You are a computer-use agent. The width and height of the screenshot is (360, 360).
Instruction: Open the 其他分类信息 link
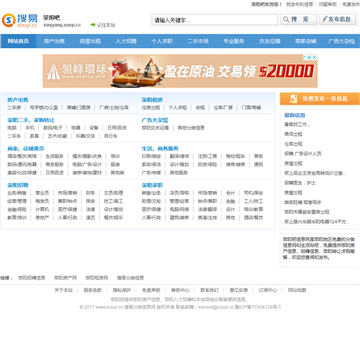click(191, 128)
